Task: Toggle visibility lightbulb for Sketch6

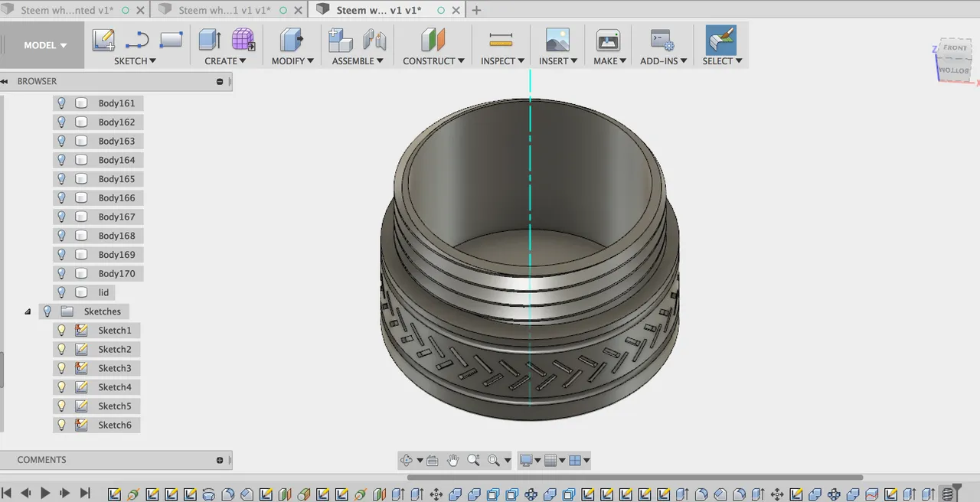Action: click(x=62, y=425)
